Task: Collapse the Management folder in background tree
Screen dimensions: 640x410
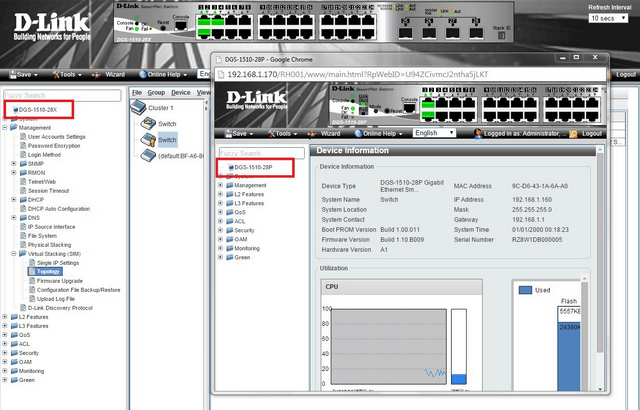Action: click(5, 127)
